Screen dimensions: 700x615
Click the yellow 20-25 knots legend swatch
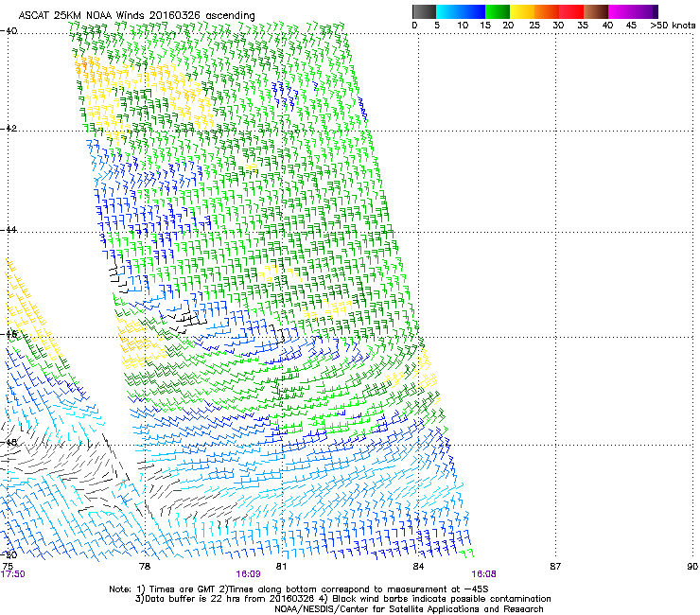(522, 11)
